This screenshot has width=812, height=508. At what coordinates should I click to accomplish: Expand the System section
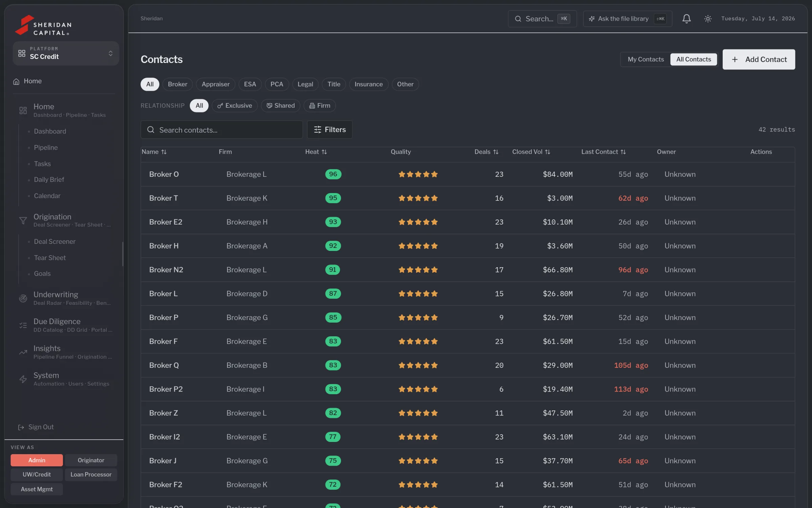(66, 379)
